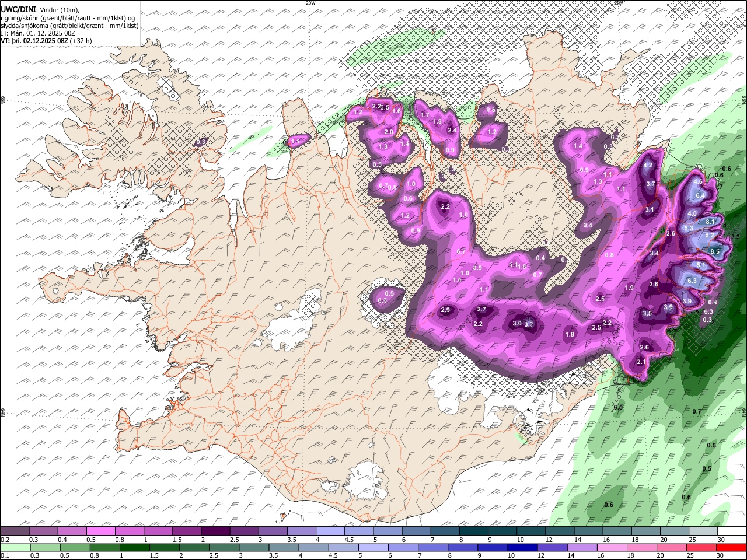
Task: Click the 3.5 precipitation value on the map
Action: click(x=647, y=313)
